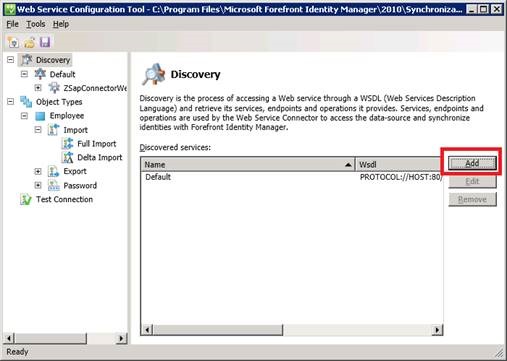
Task: Collapse the Default tree node
Action: click(x=24, y=74)
